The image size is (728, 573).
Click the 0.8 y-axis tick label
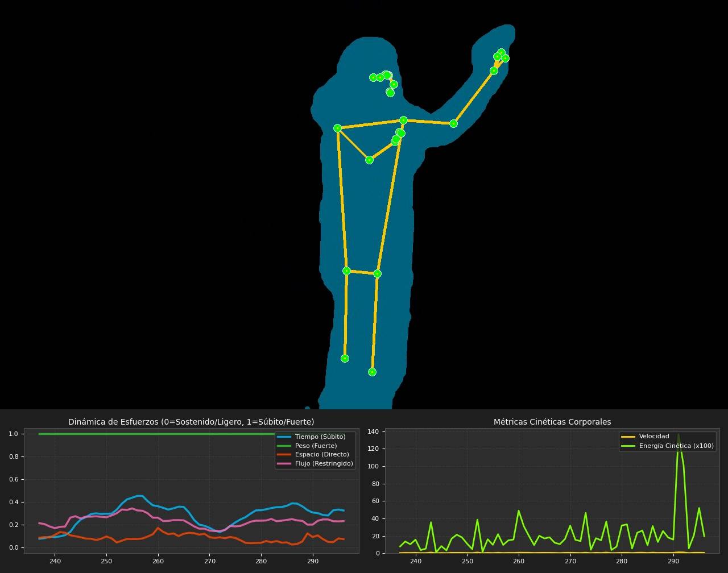tap(14, 456)
